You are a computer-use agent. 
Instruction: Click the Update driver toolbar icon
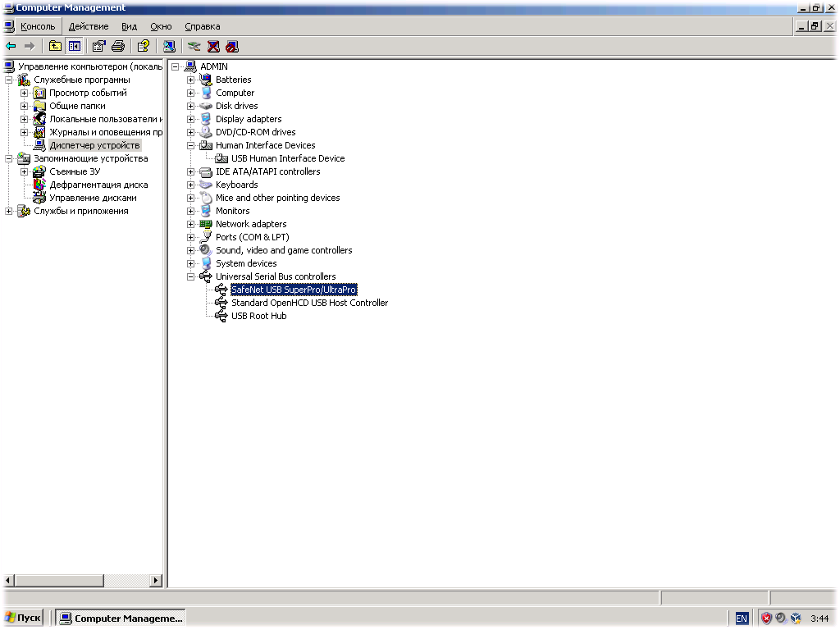[x=194, y=47]
